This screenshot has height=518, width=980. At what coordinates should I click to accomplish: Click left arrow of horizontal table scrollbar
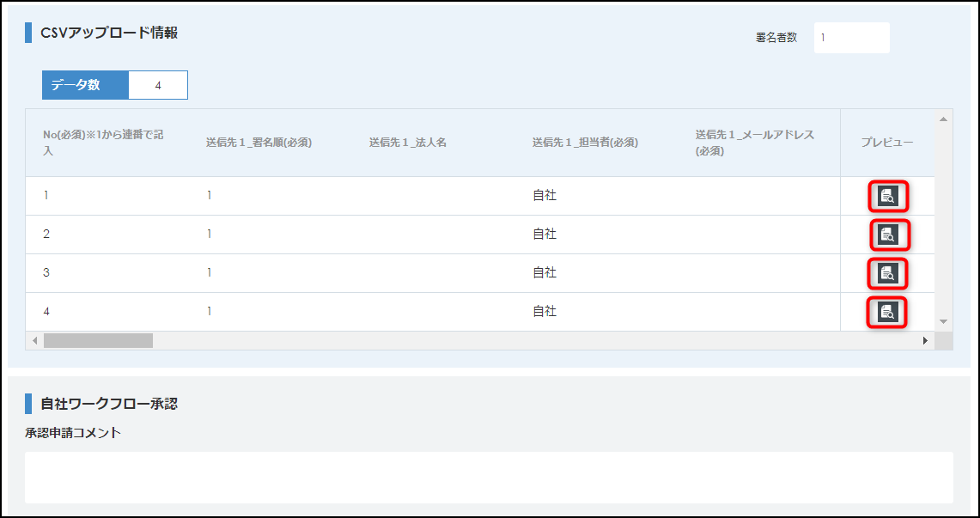(x=34, y=341)
